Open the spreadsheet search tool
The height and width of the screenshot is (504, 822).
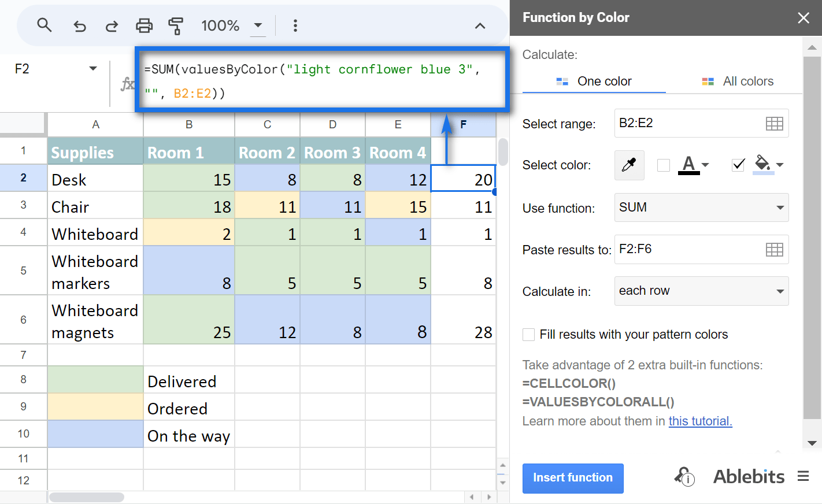point(45,25)
